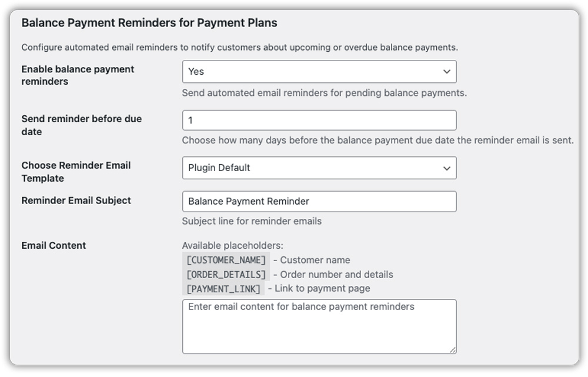Select the [CUSTOMER_NAME] placeholder
Image resolution: width=588 pixels, height=377 pixels.
click(226, 259)
